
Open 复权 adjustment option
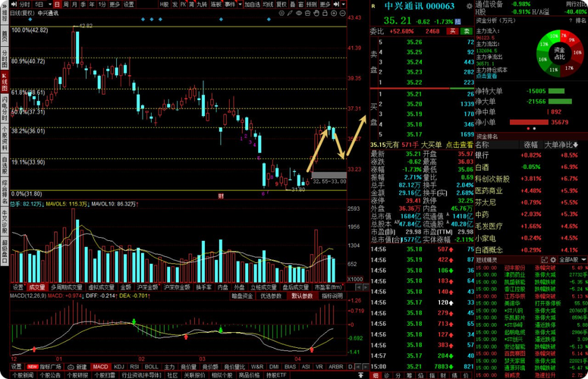281,5
